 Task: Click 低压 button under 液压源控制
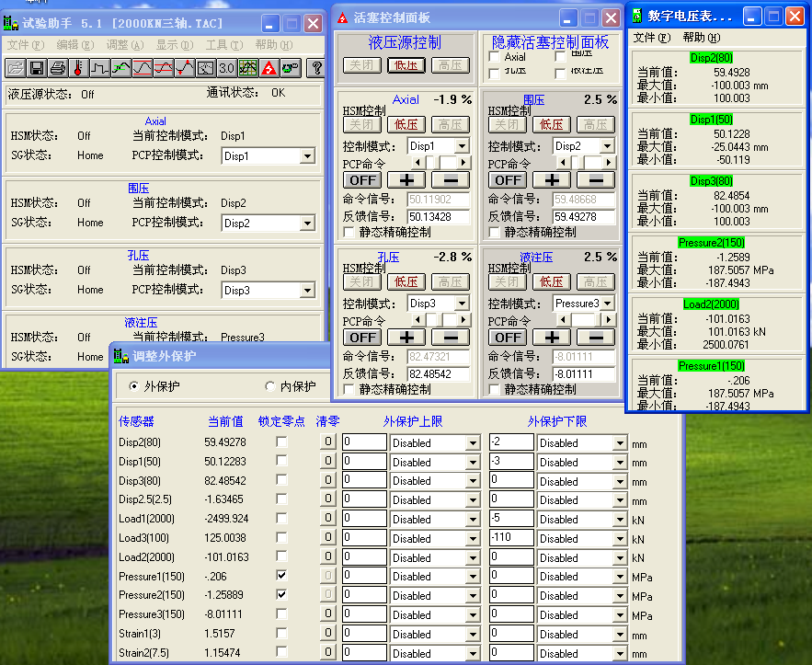click(406, 65)
